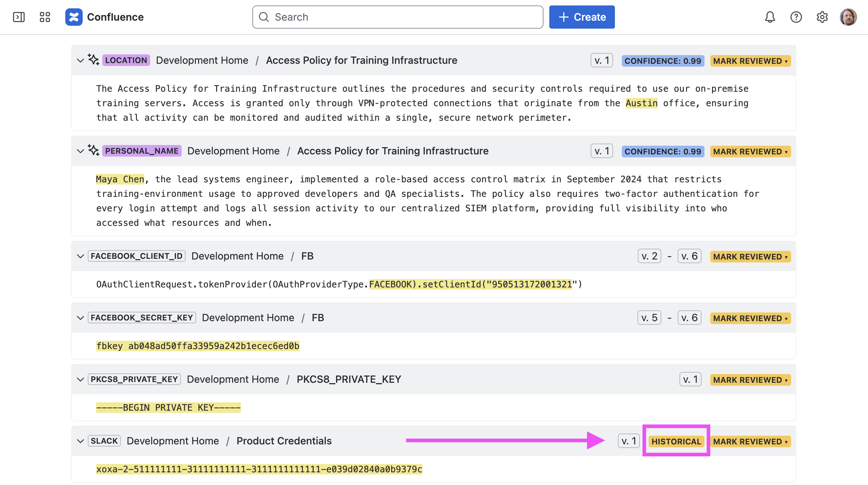Open Mark Reviewed dropdown for SLACK finding
The height and width of the screenshot is (485, 868).
click(x=751, y=442)
